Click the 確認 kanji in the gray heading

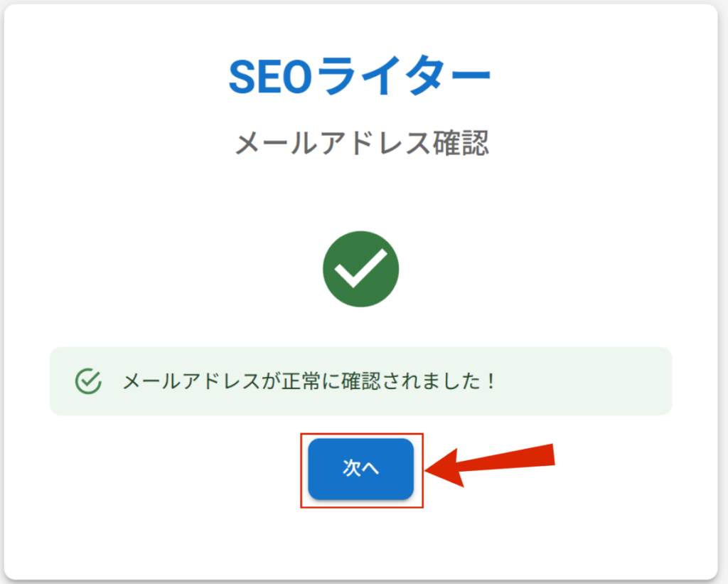click(x=462, y=144)
